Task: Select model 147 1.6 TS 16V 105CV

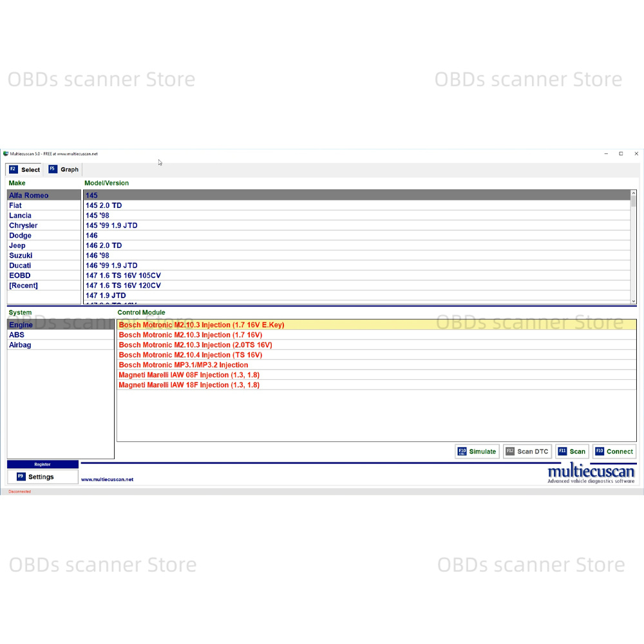Action: (x=357, y=275)
